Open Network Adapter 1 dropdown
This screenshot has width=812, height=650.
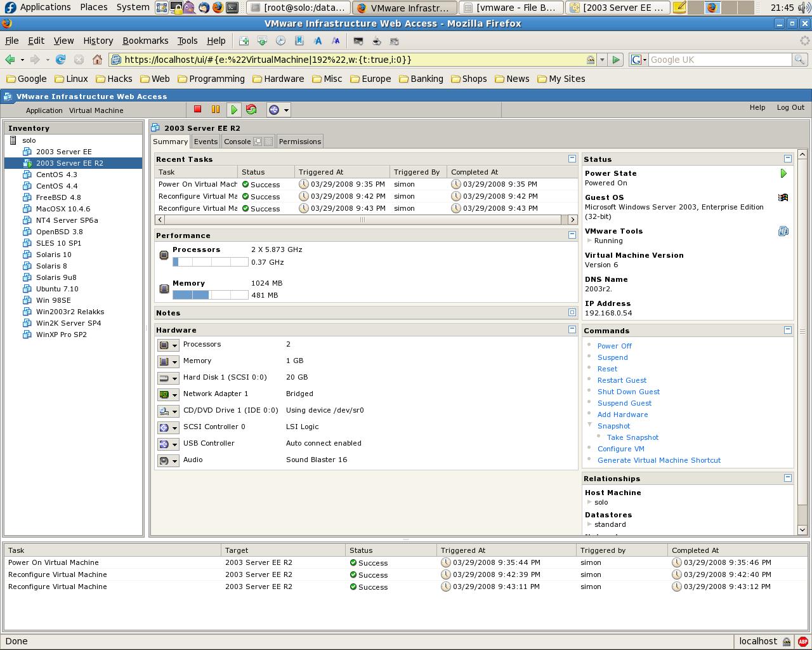(x=168, y=394)
